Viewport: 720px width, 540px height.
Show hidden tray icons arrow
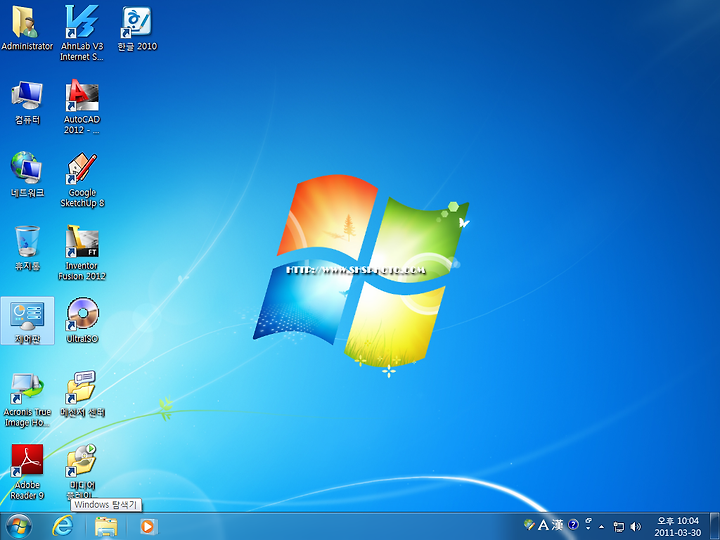(602, 527)
